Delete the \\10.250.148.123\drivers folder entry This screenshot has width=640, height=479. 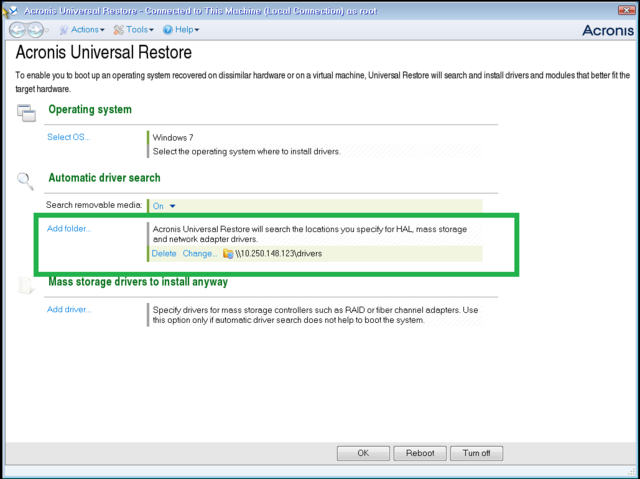pos(164,253)
